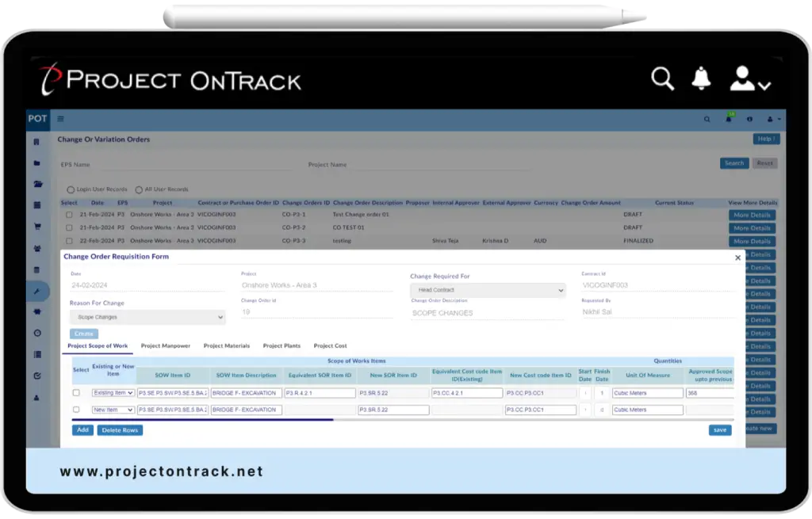Screen dimensions: 812x519
Task: Click the Create button in the form
Action: tap(84, 334)
